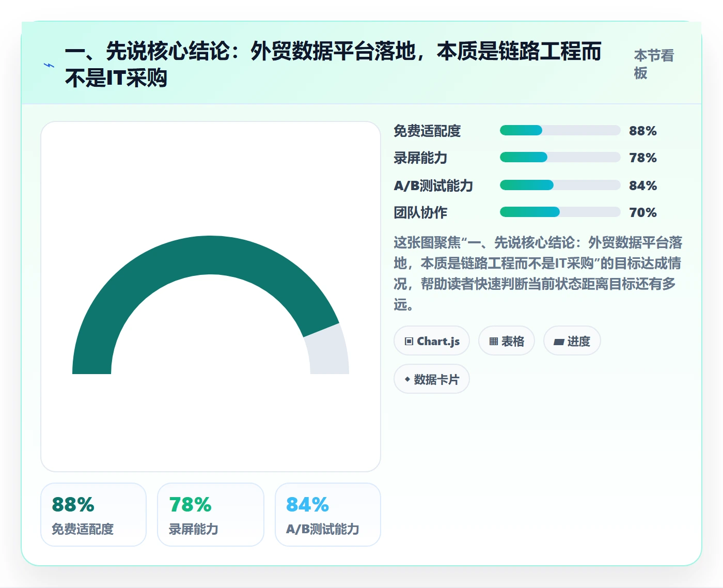Viewport: 723px width, 588px height.
Task: Select the 88% 免费适配度 stat card
Action: (93, 515)
